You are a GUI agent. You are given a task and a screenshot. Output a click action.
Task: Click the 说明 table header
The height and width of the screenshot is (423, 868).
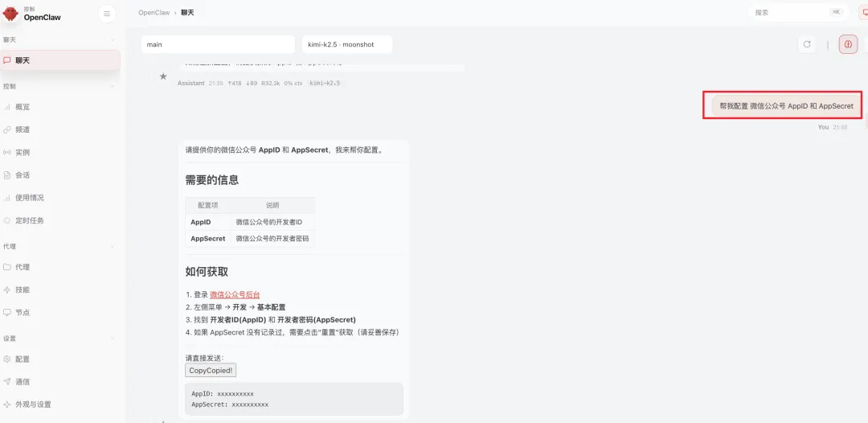pyautogui.click(x=273, y=205)
